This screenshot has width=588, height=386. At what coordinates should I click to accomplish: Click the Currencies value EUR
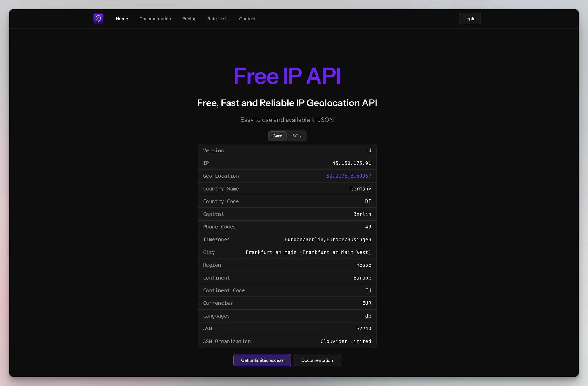click(367, 303)
